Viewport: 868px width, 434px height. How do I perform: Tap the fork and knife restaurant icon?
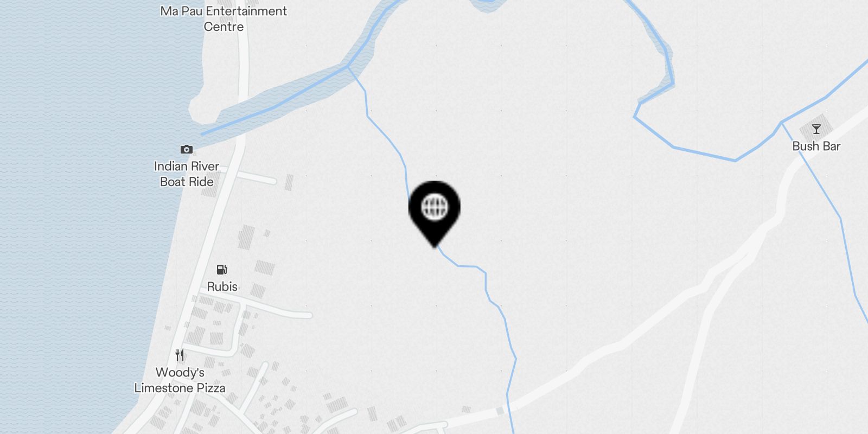coord(180,355)
